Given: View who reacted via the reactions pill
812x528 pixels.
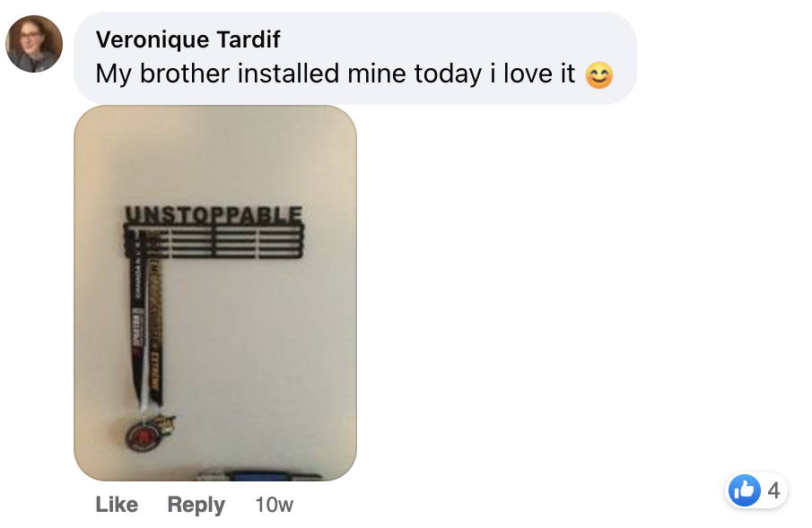Looking at the screenshot, I should (x=756, y=490).
